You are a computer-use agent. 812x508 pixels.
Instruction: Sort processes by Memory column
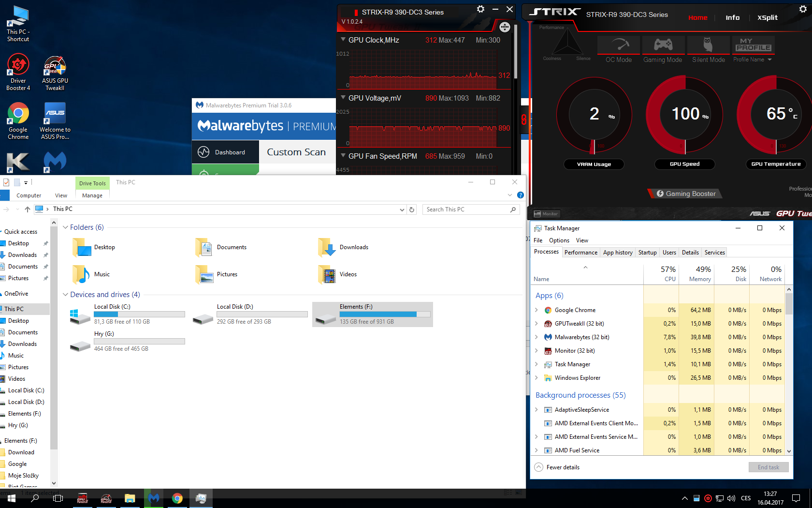[696, 273]
